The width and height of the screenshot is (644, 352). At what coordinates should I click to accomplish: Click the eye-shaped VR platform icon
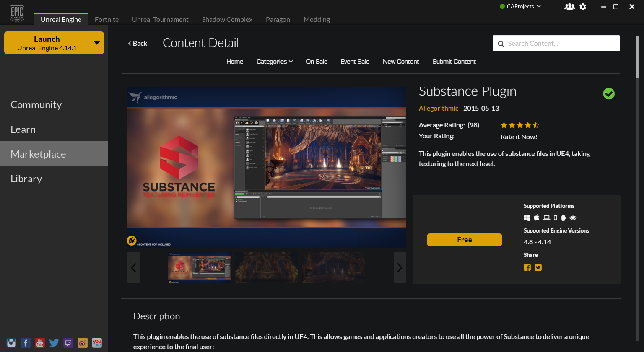(x=573, y=218)
